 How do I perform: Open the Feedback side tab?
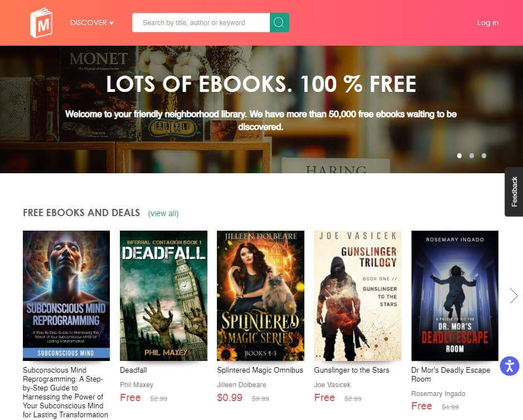(x=514, y=192)
